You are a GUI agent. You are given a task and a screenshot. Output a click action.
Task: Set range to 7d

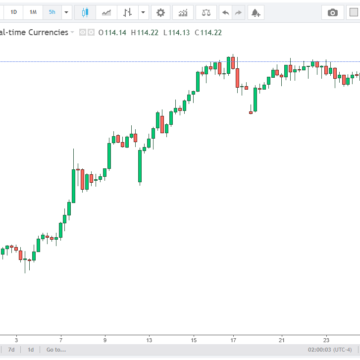(x=11, y=350)
